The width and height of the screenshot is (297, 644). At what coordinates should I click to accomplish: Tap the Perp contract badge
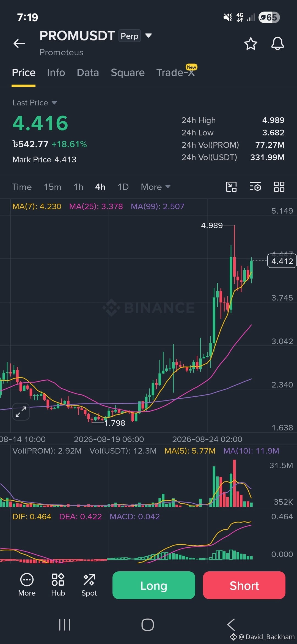pyautogui.click(x=130, y=36)
